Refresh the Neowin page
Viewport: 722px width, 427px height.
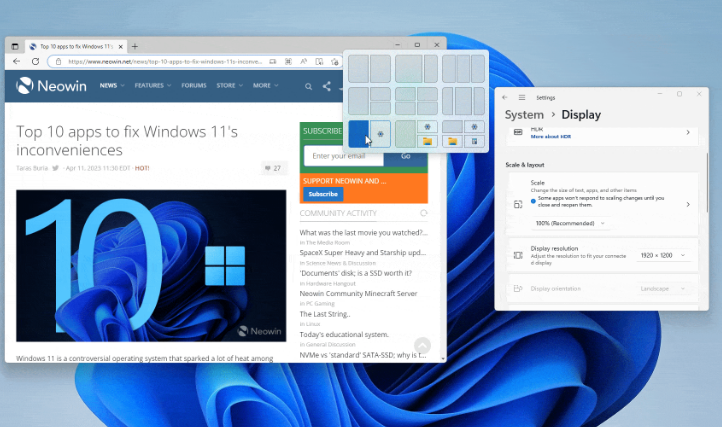[x=35, y=61]
